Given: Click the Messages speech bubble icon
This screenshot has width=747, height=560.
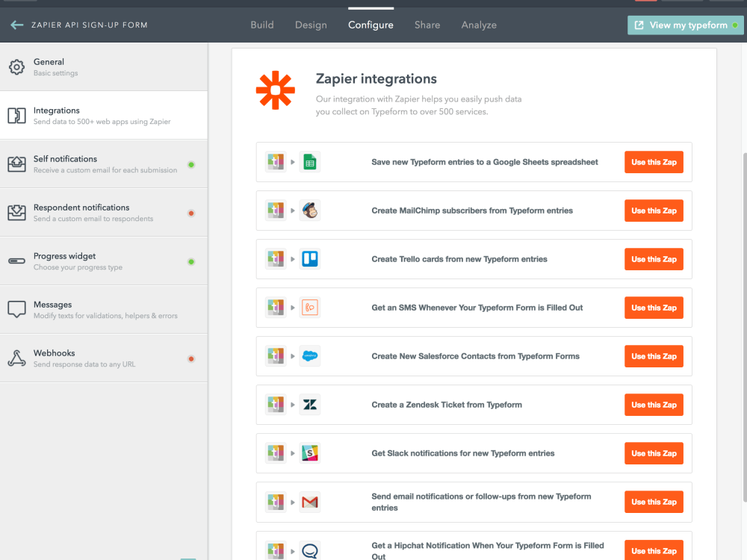Looking at the screenshot, I should (x=16, y=310).
